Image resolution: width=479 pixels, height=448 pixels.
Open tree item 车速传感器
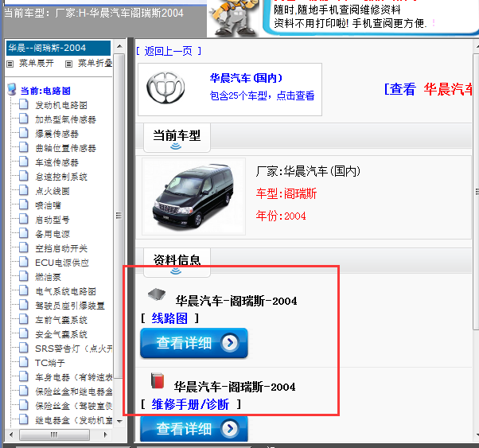(56, 162)
